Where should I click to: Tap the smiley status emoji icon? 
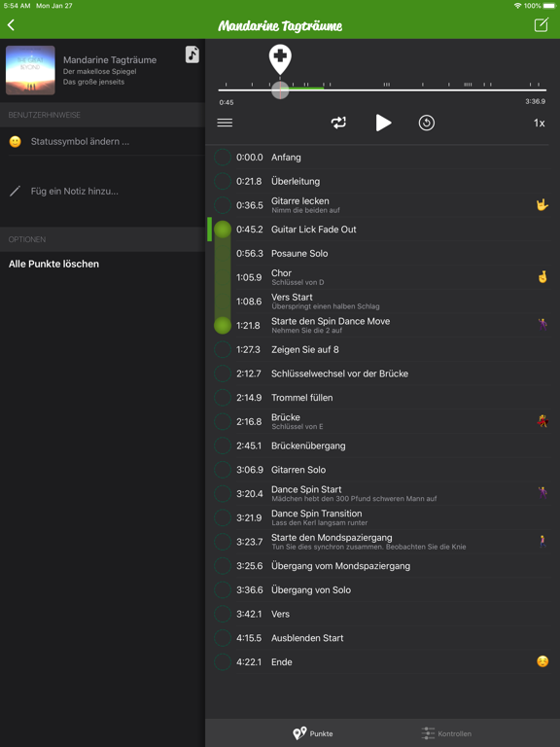coord(16,141)
